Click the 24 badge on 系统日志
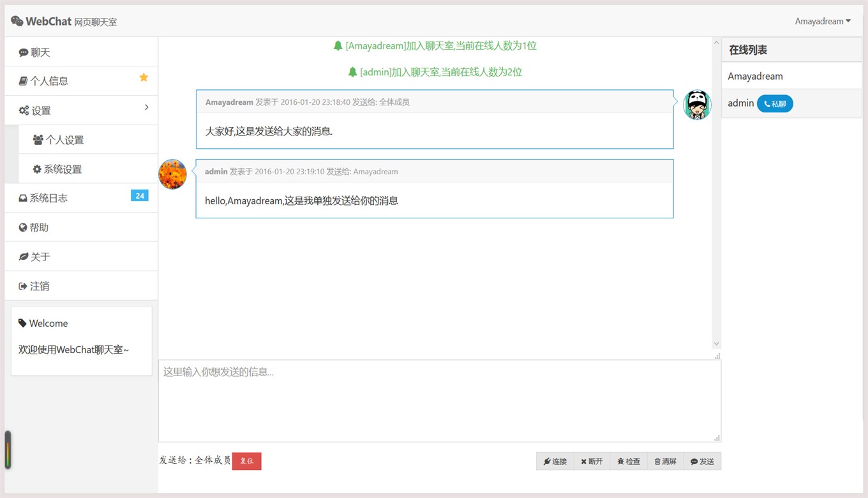Image resolution: width=868 pixels, height=498 pixels. 140,195
